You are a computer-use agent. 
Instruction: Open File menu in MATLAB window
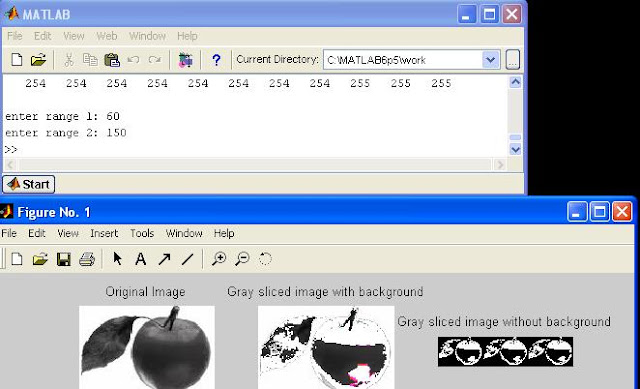15,36
